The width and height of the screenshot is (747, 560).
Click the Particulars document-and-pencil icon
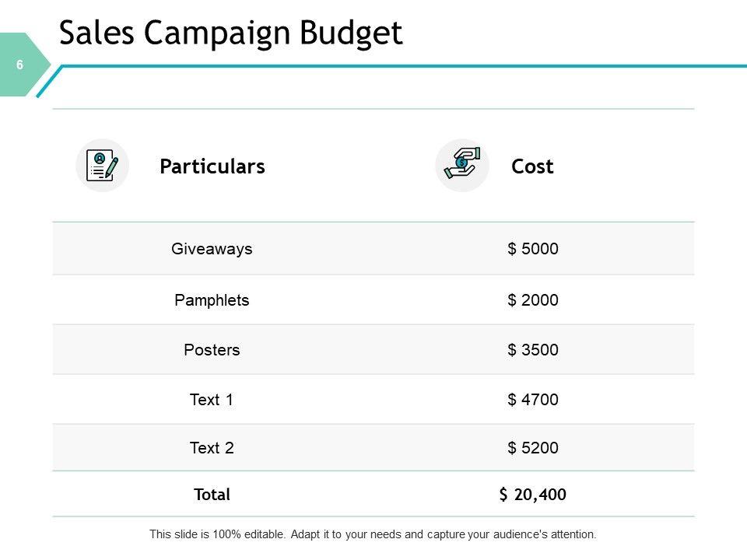pyautogui.click(x=102, y=166)
